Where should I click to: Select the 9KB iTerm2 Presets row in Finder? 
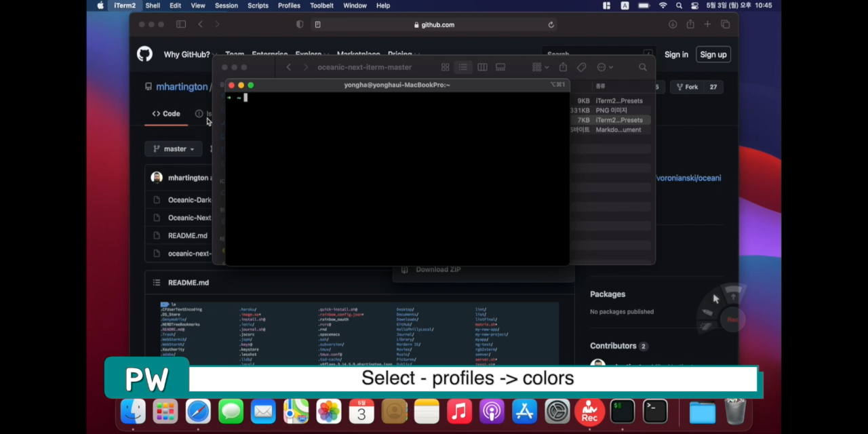[x=610, y=101]
